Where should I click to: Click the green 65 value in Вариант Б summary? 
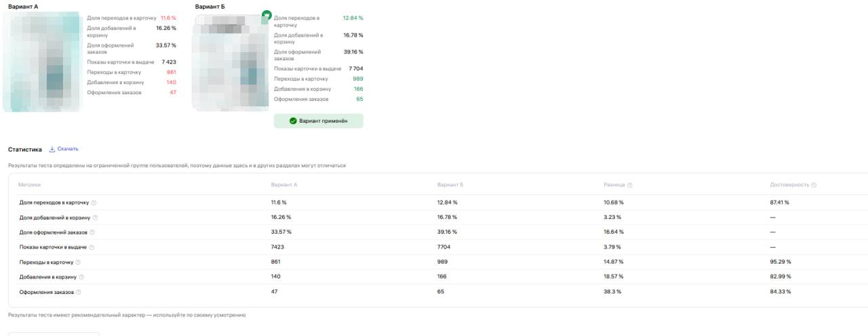click(360, 99)
